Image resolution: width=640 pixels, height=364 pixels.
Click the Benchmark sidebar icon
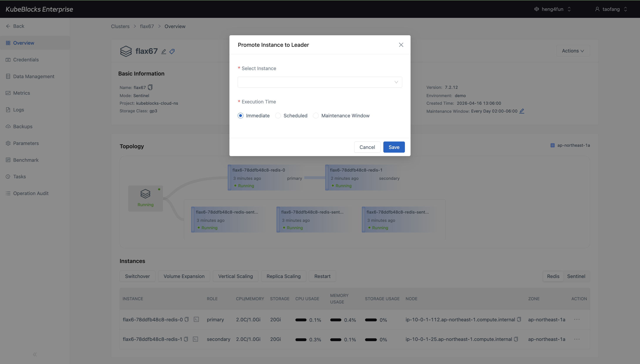pos(8,160)
